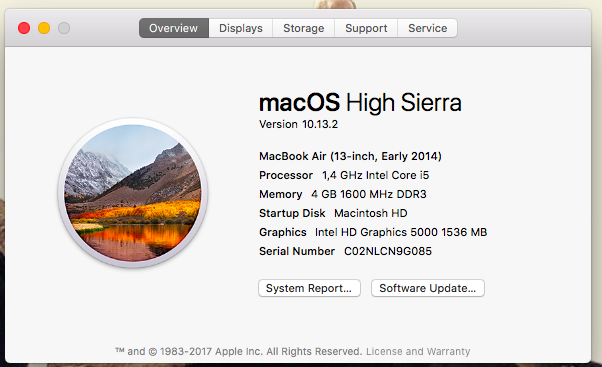Screen dimensions: 602x367
Task: Open the License and Warranty link
Action: point(418,351)
